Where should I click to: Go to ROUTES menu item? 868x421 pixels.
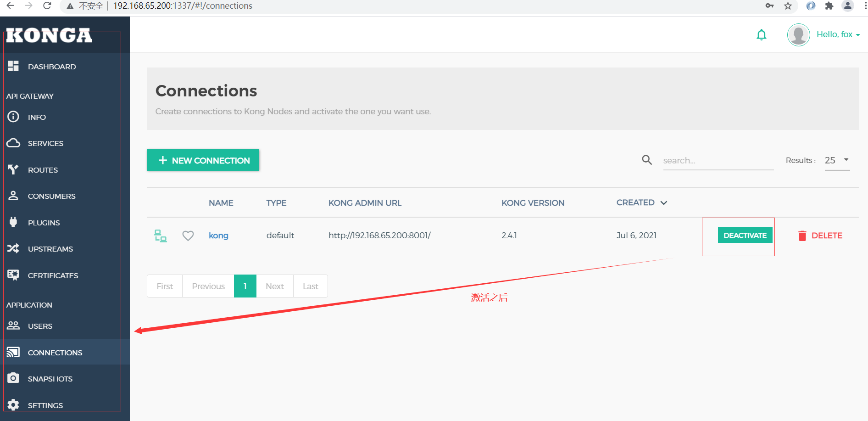click(43, 170)
